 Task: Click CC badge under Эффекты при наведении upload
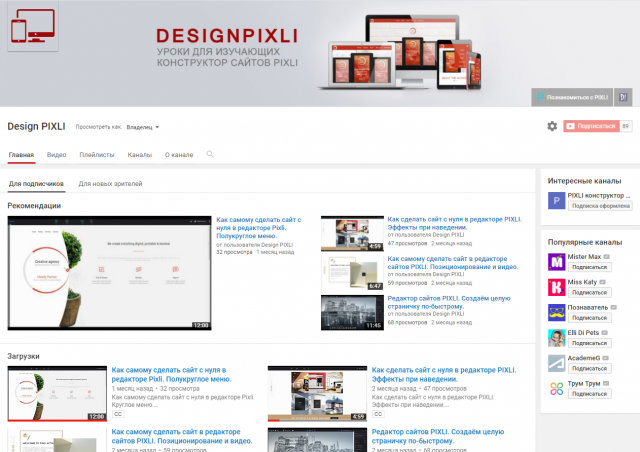pyautogui.click(x=378, y=414)
